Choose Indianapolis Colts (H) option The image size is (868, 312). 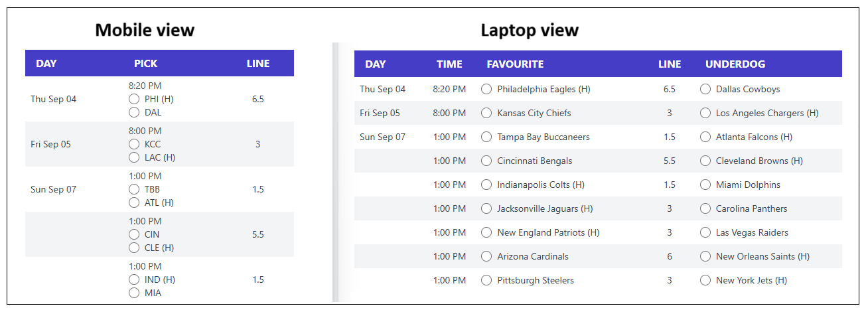pyautogui.click(x=487, y=185)
